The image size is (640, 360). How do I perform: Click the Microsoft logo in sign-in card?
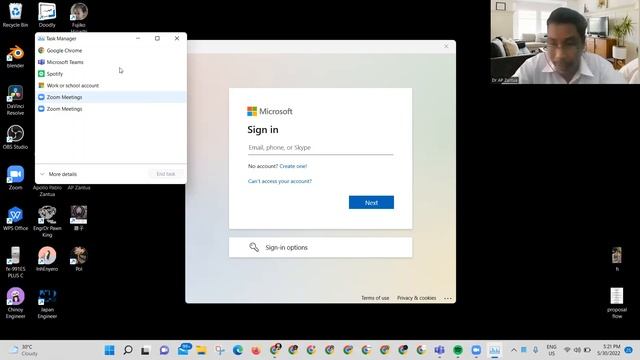(x=270, y=111)
